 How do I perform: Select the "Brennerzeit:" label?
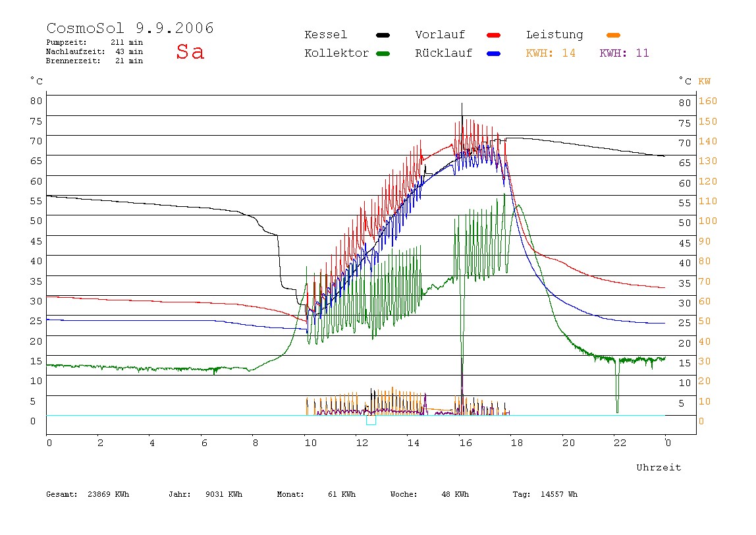tap(73, 61)
